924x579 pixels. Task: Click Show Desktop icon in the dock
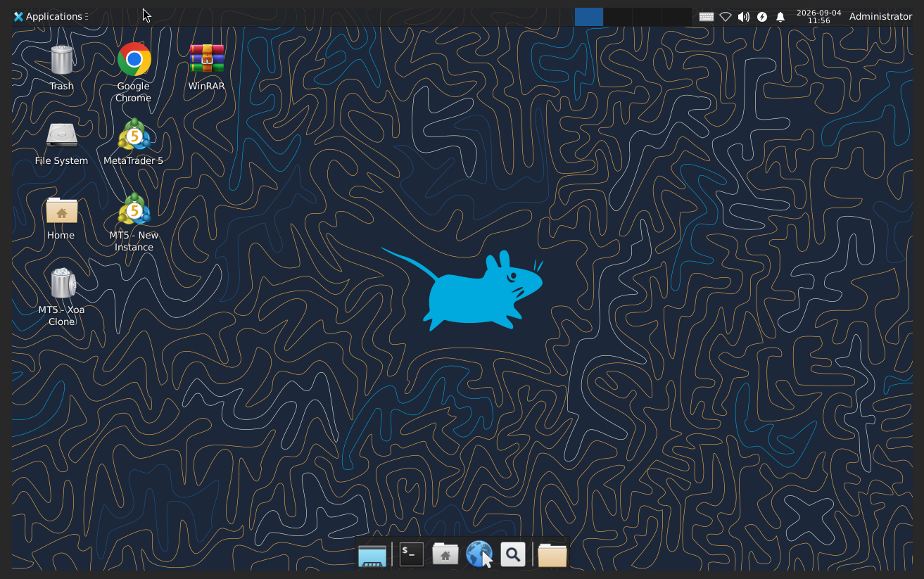(372, 555)
